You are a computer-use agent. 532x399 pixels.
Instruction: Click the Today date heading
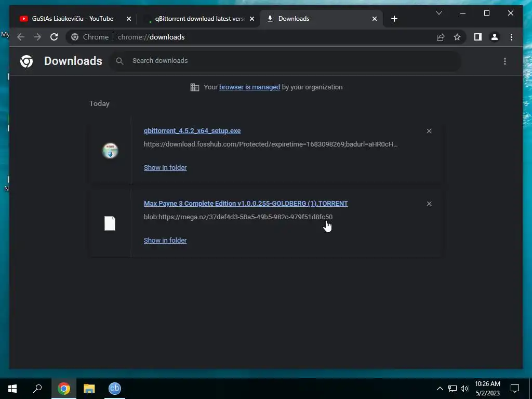(x=99, y=103)
